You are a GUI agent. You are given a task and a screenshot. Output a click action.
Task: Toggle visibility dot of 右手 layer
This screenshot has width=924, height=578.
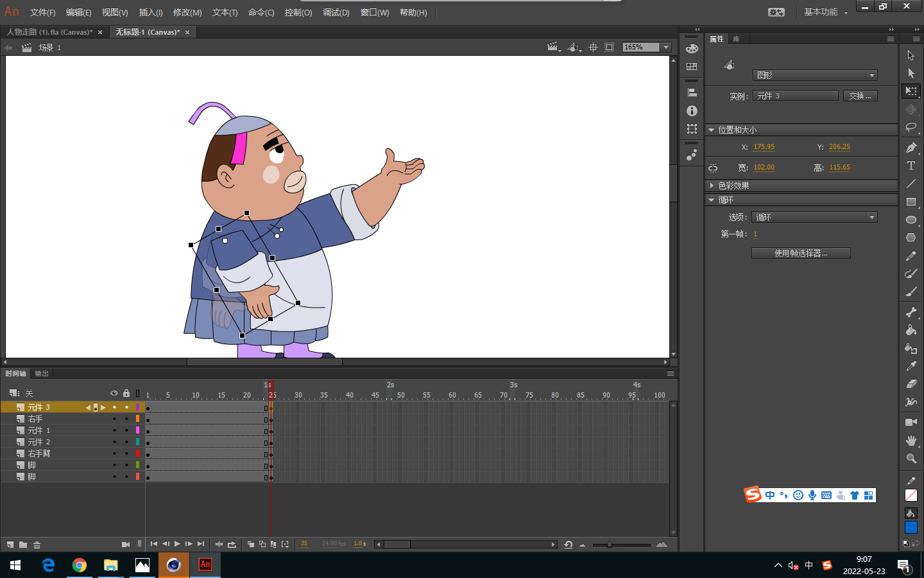click(x=114, y=419)
